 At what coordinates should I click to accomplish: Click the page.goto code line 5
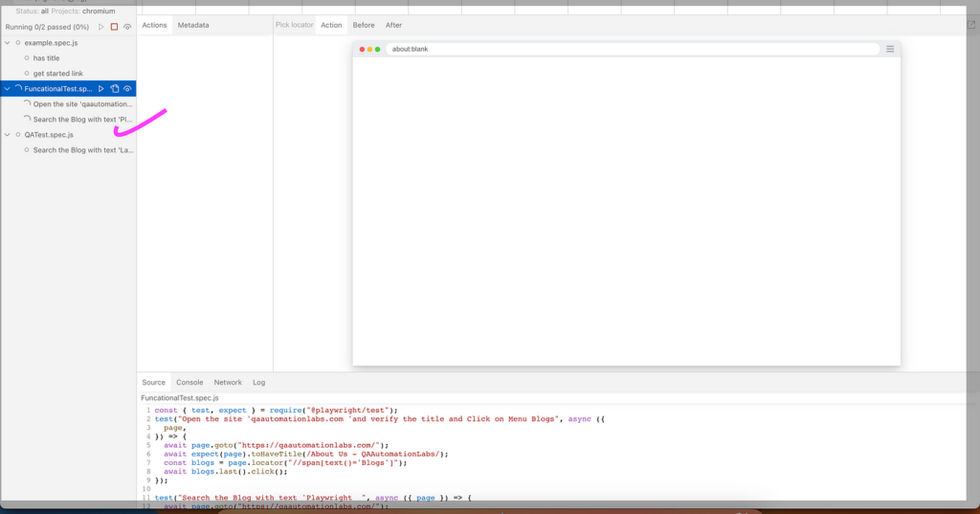pos(277,446)
